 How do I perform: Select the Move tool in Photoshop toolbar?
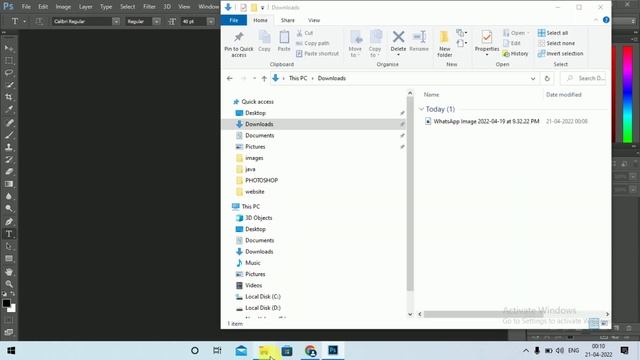[x=9, y=48]
